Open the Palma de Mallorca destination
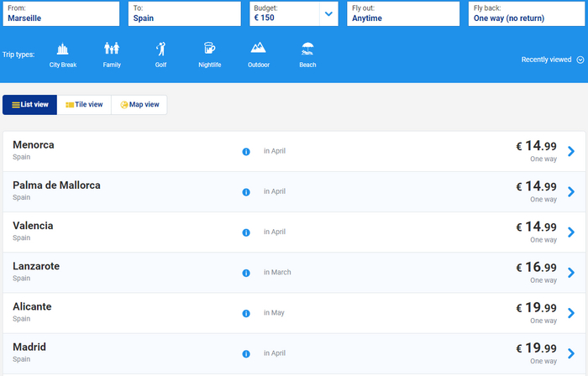Viewport: 588px width, 376px height. pos(56,185)
